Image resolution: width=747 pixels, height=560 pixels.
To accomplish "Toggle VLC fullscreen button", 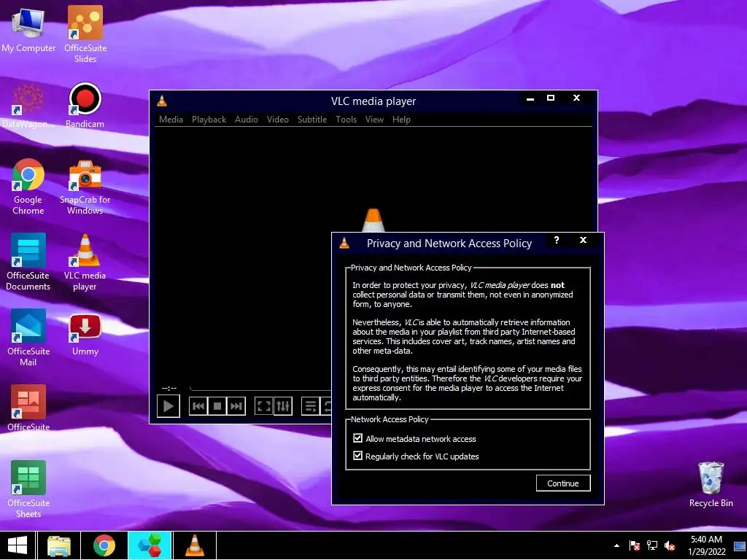I will coord(263,406).
